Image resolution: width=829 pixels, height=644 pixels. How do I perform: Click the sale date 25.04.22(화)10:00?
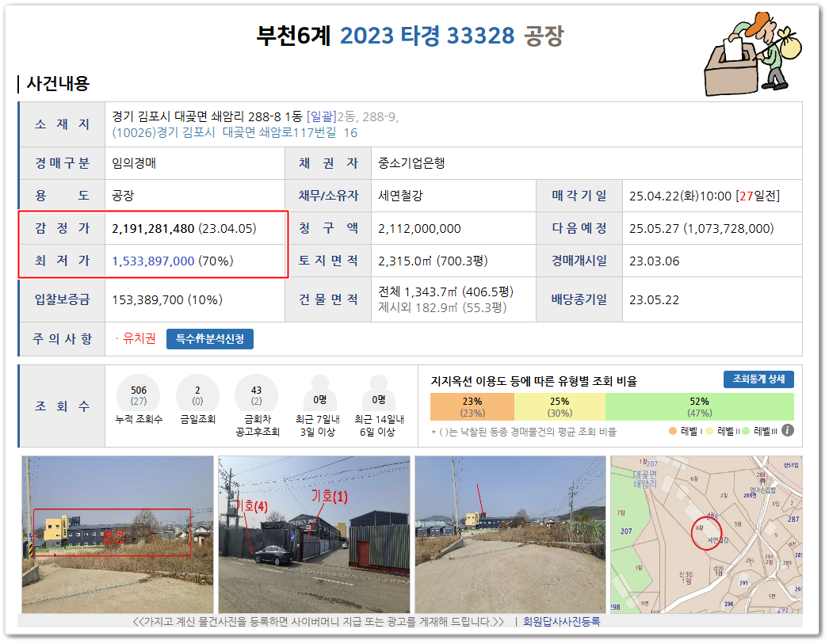point(681,196)
